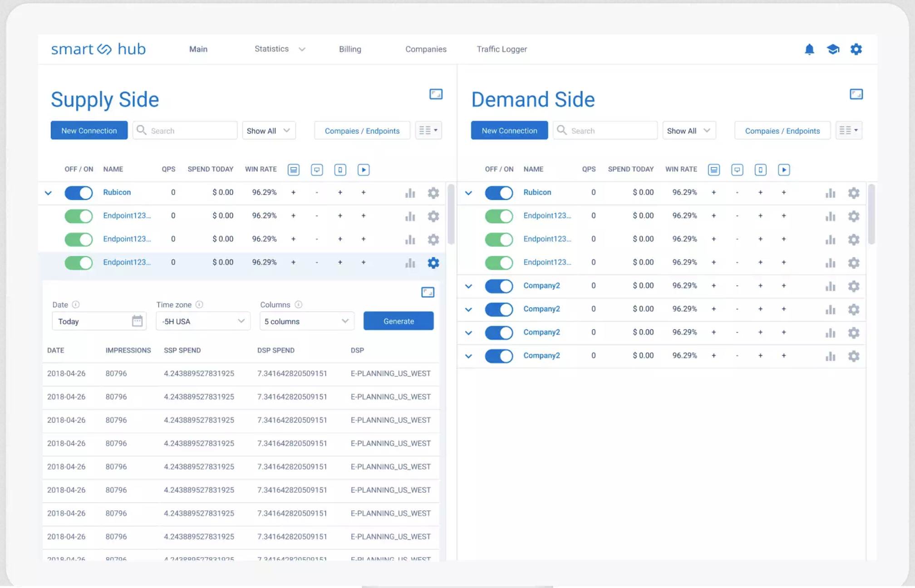The image size is (915, 588).
Task: Click Demand Side native ad column icon
Action: [x=737, y=170]
